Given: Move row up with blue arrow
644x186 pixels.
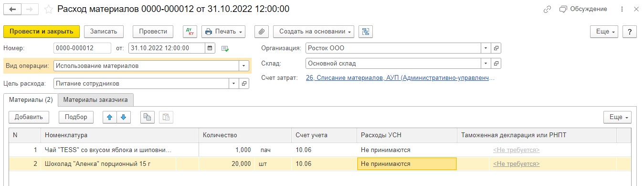Looking at the screenshot, I should pyautogui.click(x=110, y=117).
